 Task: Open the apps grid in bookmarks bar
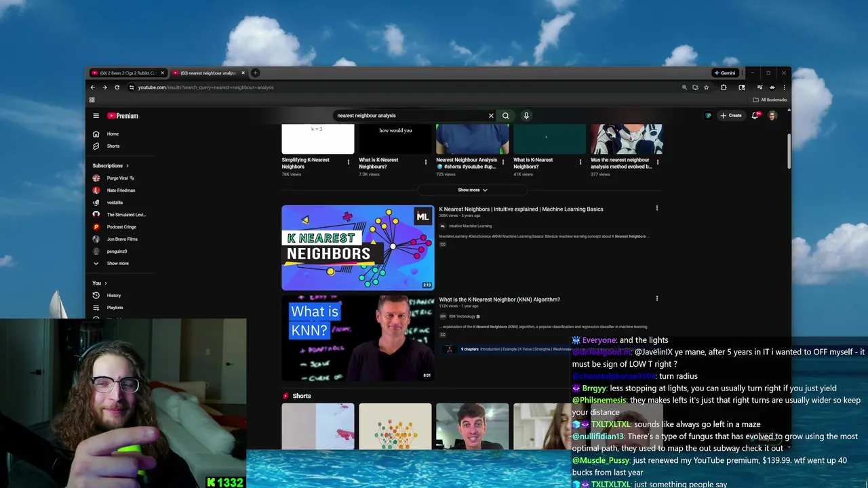(x=92, y=100)
